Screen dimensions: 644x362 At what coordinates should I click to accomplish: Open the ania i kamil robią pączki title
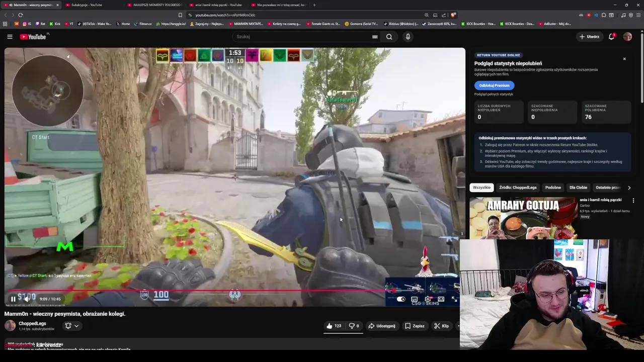(600, 200)
